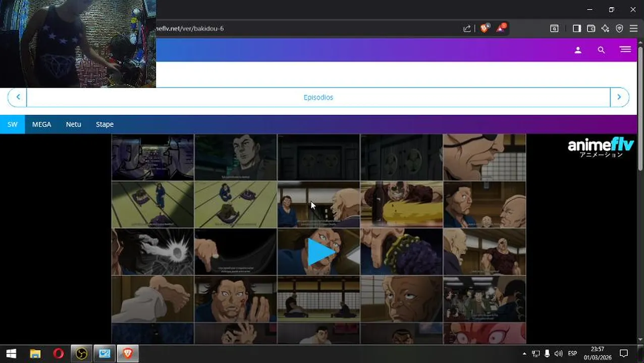Switch to Brave in the taskbar
Image resolution: width=644 pixels, height=363 pixels.
[128, 354]
